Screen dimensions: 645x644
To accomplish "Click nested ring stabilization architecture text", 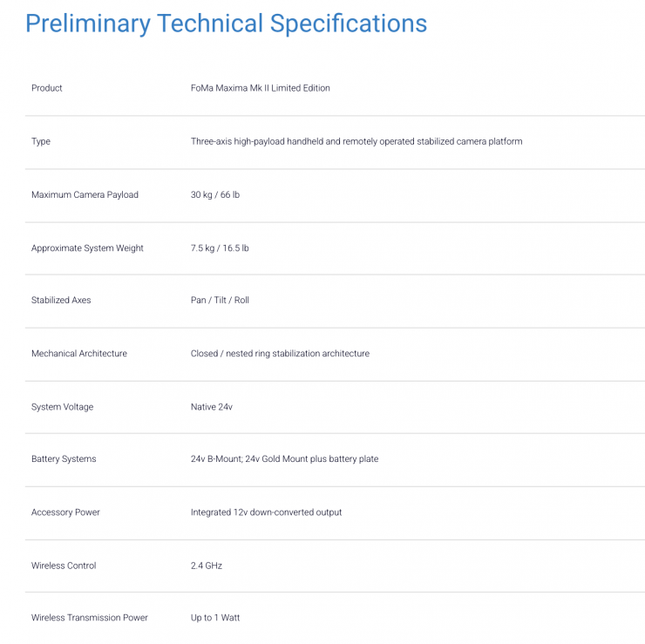I will point(280,354).
